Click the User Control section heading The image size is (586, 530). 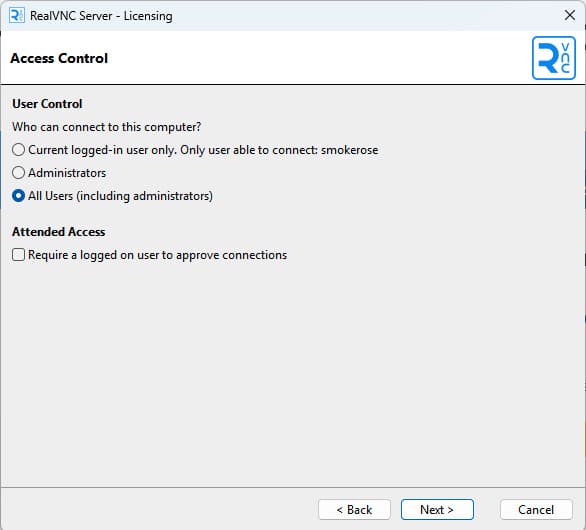click(x=47, y=104)
